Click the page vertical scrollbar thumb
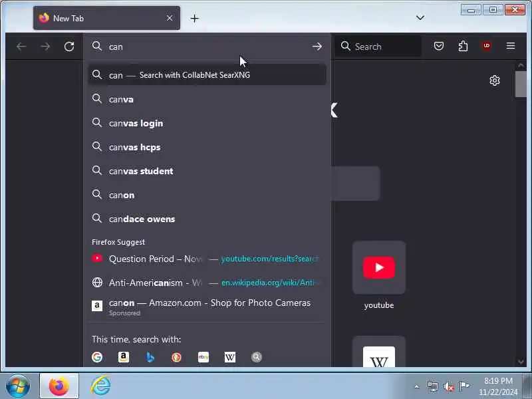The width and height of the screenshot is (532, 399). (x=521, y=84)
